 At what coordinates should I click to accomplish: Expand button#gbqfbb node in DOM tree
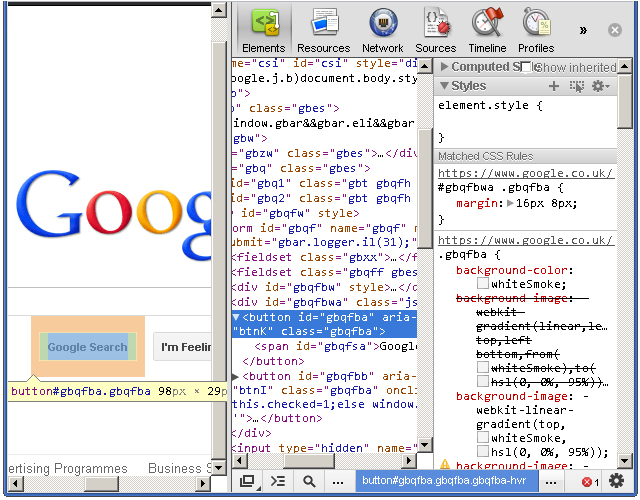236,376
